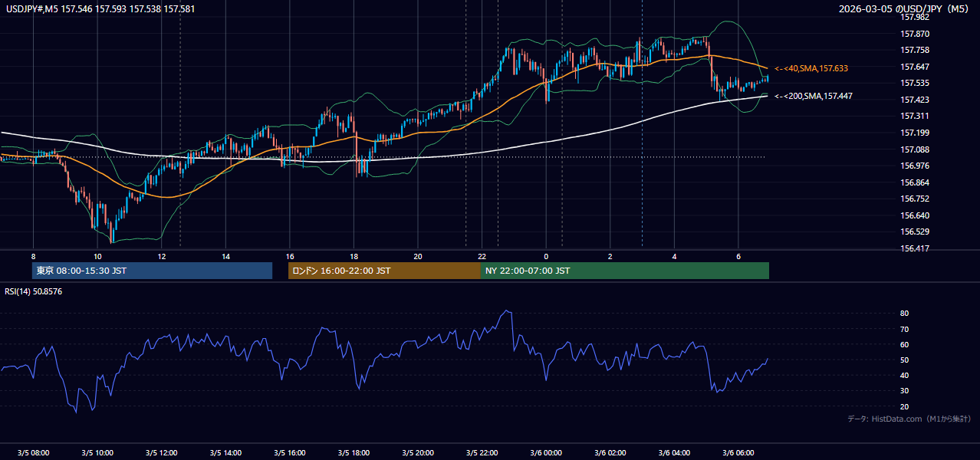Click the 3/6 02:00 time axis label
The width and height of the screenshot is (980, 460).
(610, 452)
